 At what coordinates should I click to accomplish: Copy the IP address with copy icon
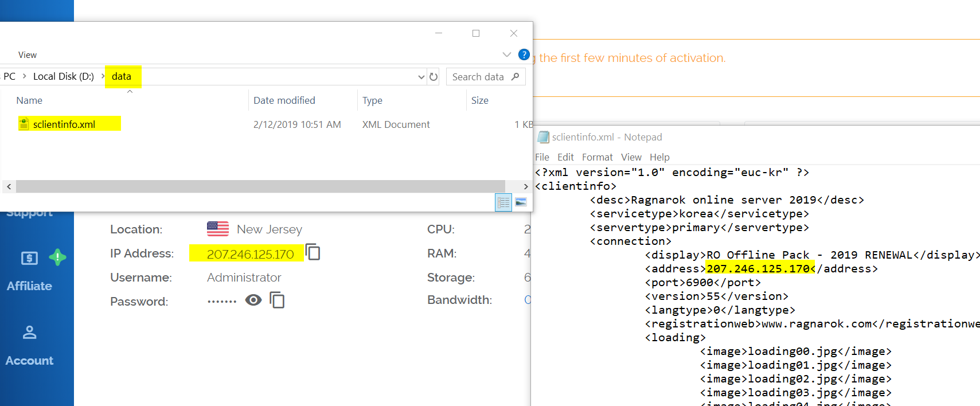click(313, 252)
